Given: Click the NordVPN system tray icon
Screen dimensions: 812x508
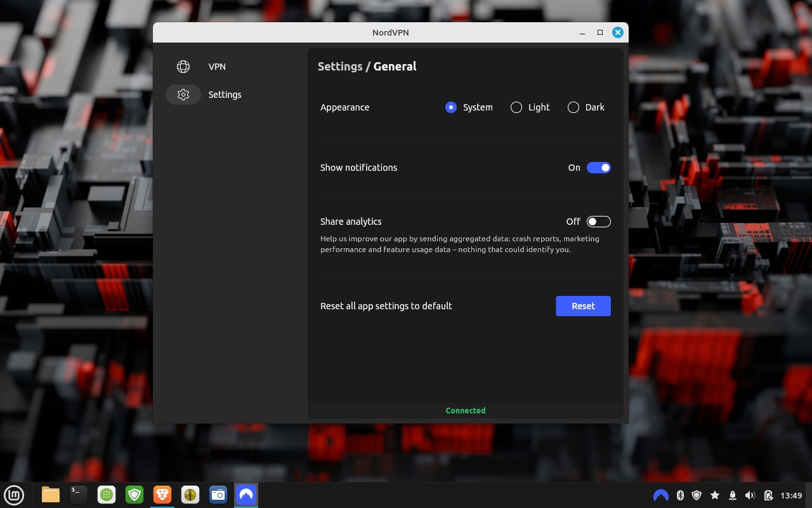Looking at the screenshot, I should coord(660,495).
